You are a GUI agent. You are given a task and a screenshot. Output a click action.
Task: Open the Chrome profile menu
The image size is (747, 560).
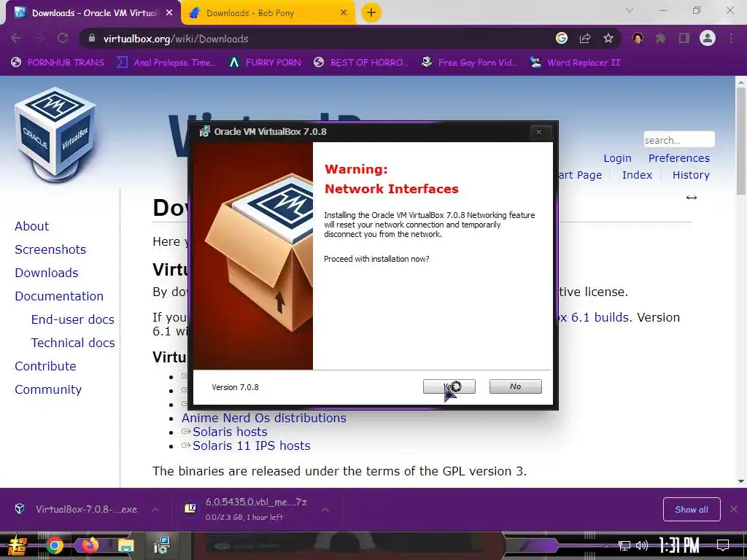pos(708,38)
